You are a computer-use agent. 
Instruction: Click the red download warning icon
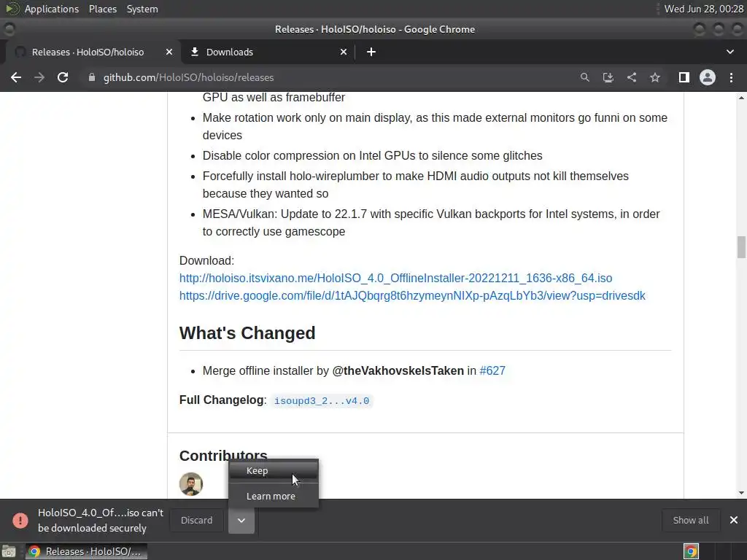point(20,521)
